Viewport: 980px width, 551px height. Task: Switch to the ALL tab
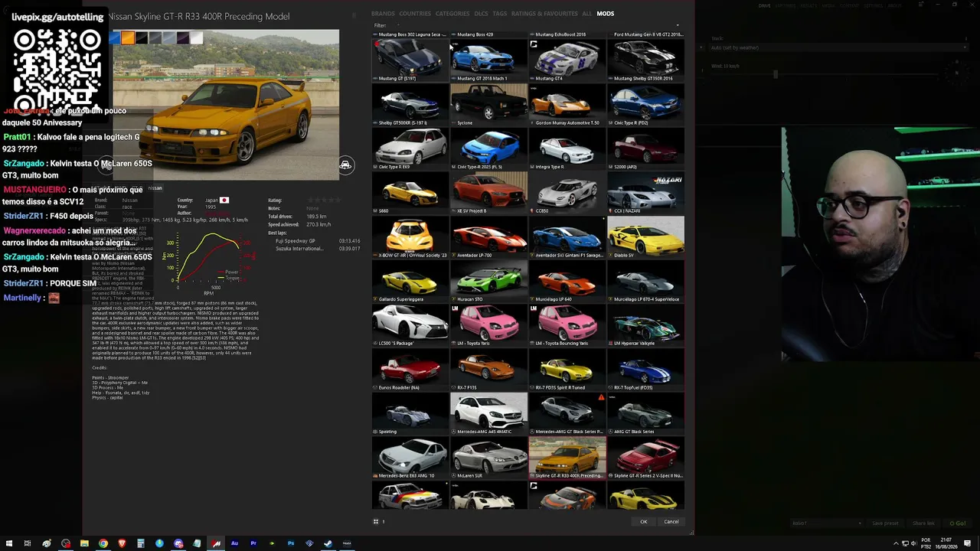[x=587, y=14]
